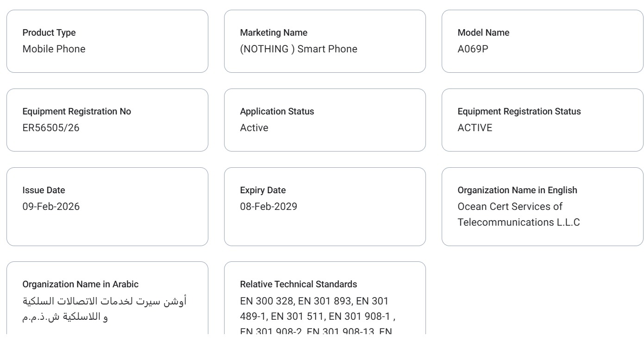Click the Marketing Name label

pos(274,33)
